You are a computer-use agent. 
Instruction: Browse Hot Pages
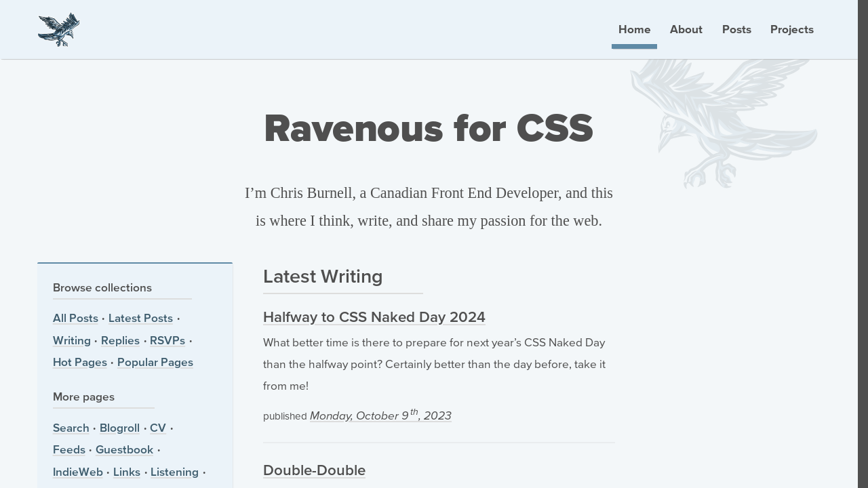(x=79, y=363)
